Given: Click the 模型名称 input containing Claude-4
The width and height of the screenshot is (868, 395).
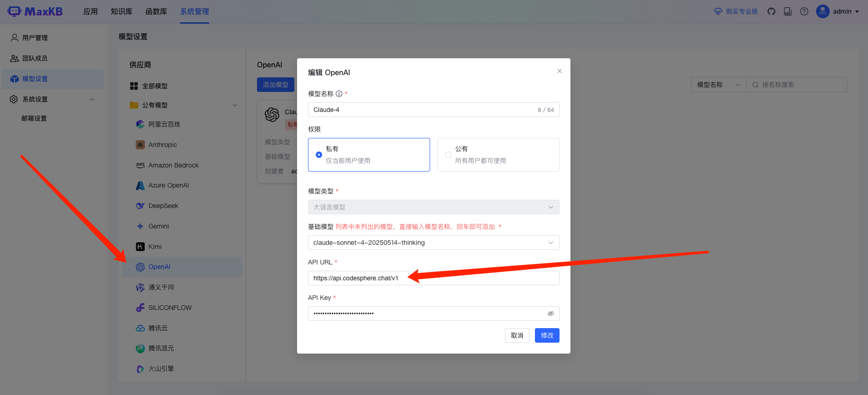Looking at the screenshot, I should click(x=433, y=110).
